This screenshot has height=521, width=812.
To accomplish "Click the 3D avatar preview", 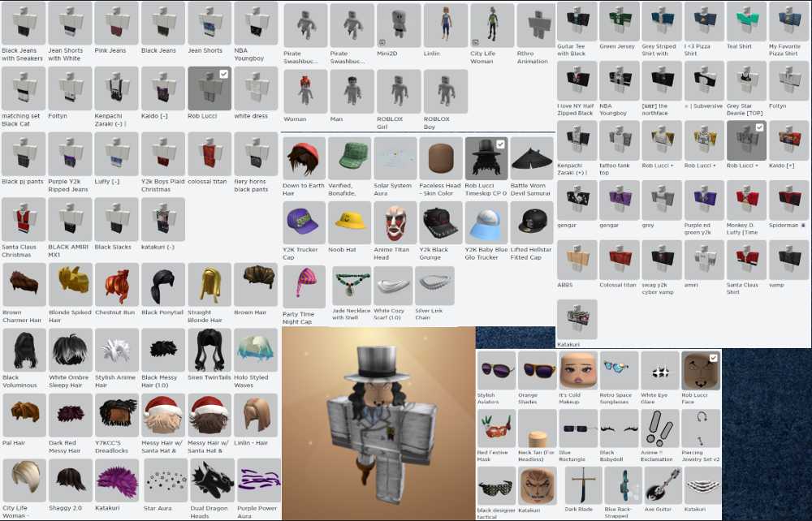I will tap(378, 424).
